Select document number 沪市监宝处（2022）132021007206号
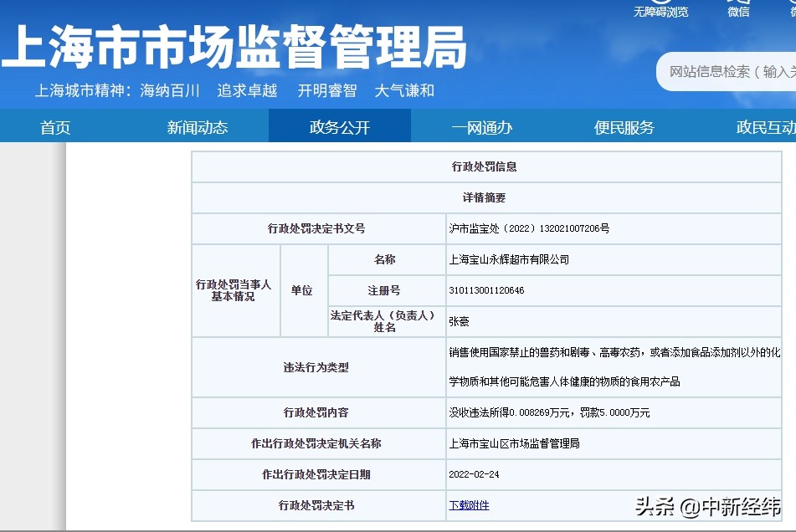The height and width of the screenshot is (532, 796). [529, 228]
